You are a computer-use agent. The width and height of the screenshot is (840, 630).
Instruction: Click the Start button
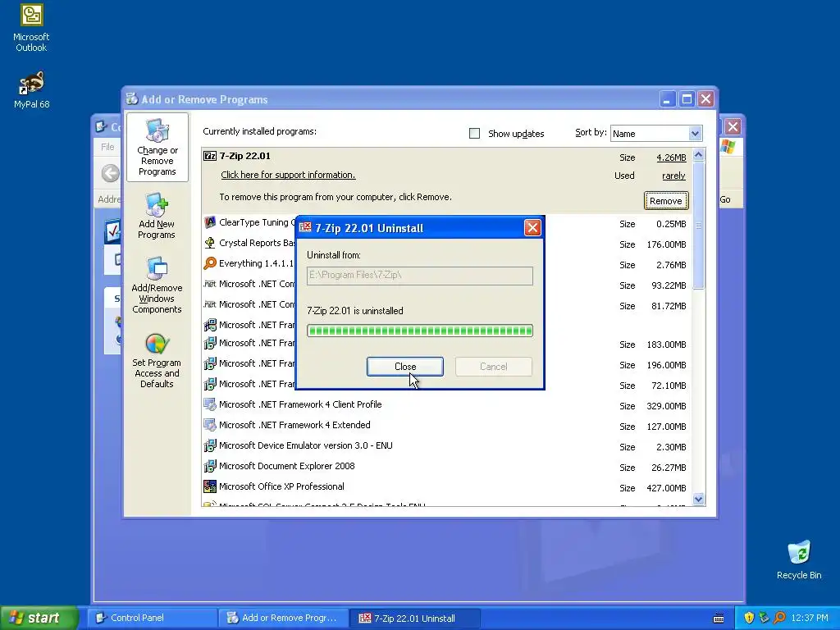pyautogui.click(x=39, y=618)
